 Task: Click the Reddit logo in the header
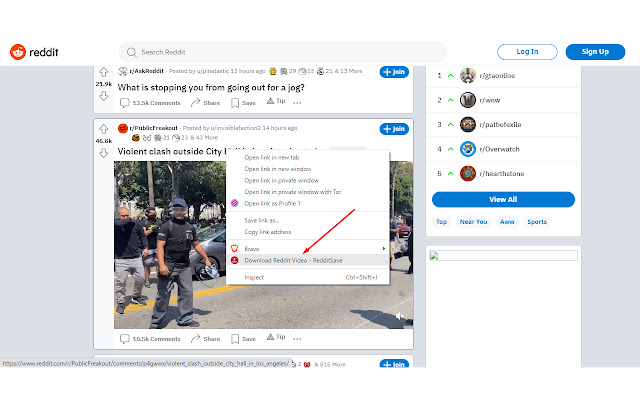point(34,52)
